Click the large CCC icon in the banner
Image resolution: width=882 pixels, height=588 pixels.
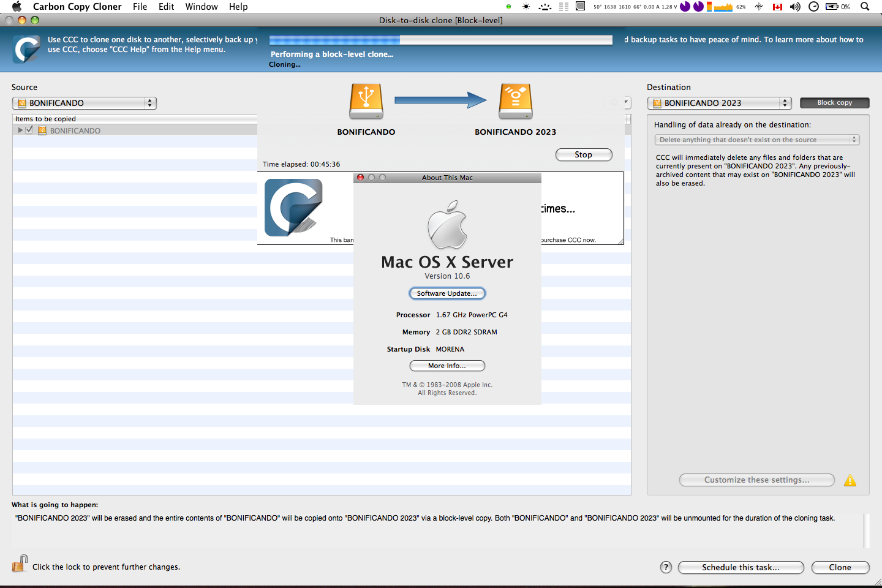point(293,207)
